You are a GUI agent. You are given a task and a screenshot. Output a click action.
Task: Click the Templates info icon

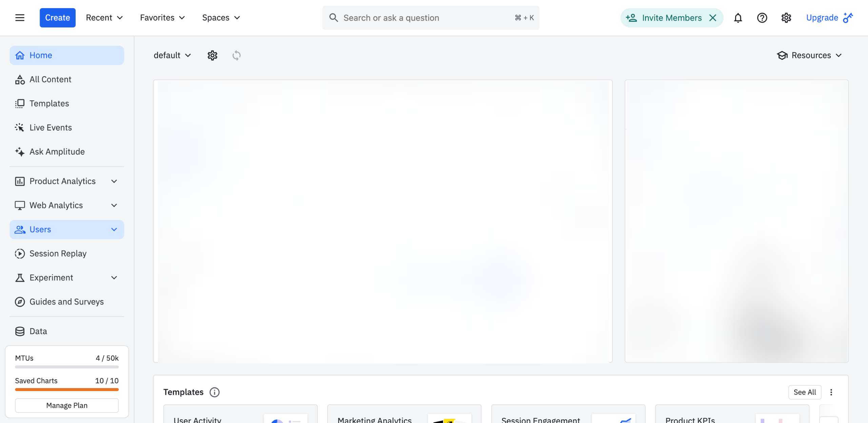pyautogui.click(x=214, y=392)
